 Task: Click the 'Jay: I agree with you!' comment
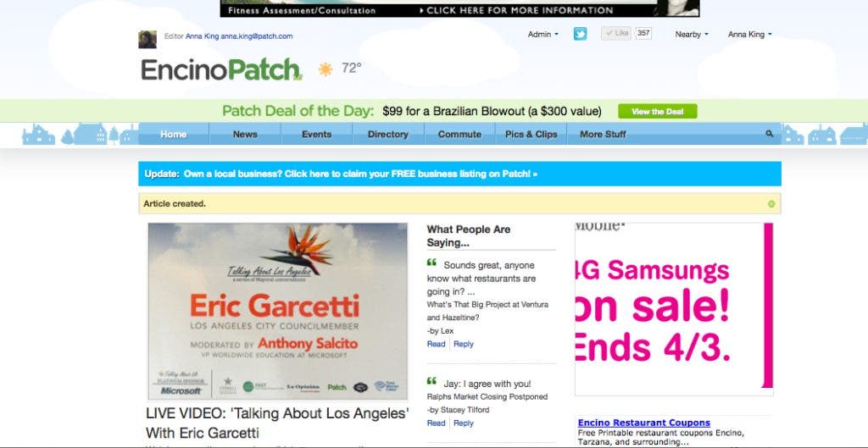[x=487, y=384]
